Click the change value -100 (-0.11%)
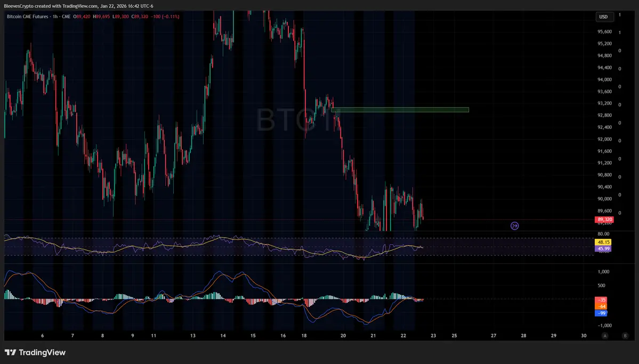The height and width of the screenshot is (364, 639). (165, 17)
